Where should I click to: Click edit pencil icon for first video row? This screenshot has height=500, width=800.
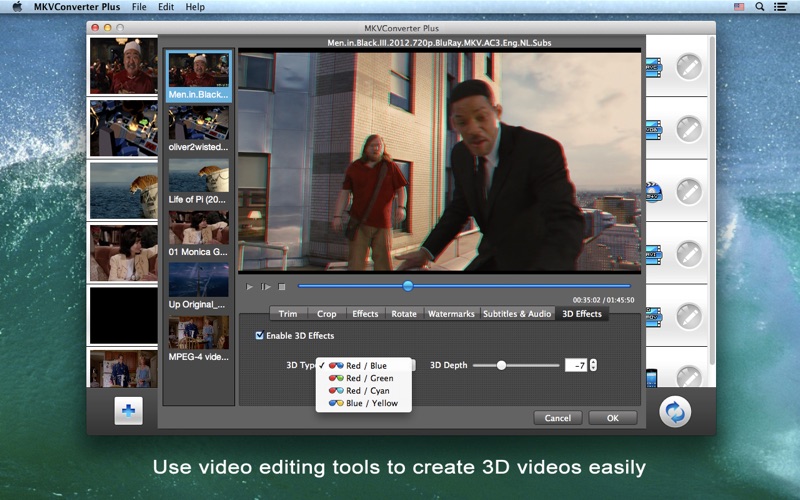pos(689,66)
